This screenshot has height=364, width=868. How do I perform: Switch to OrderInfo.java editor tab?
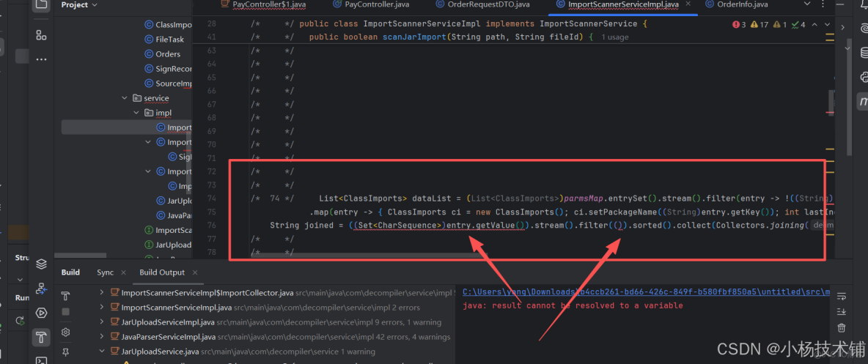pyautogui.click(x=736, y=4)
